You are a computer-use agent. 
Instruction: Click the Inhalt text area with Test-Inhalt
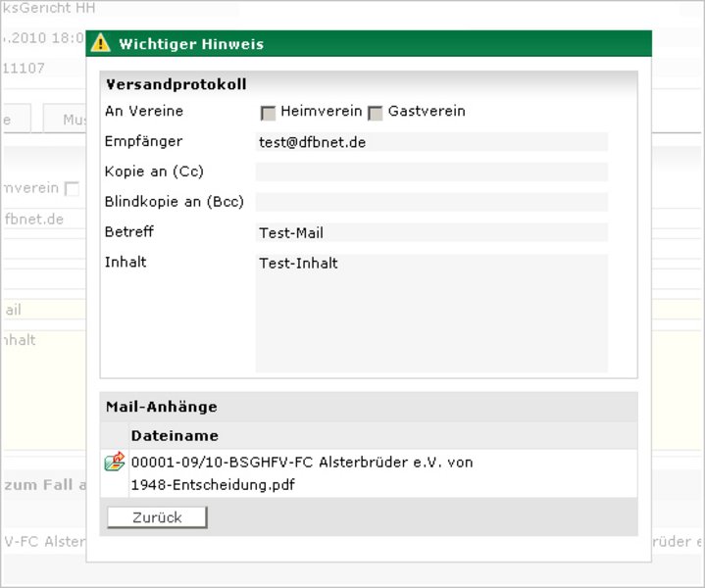coord(431,312)
